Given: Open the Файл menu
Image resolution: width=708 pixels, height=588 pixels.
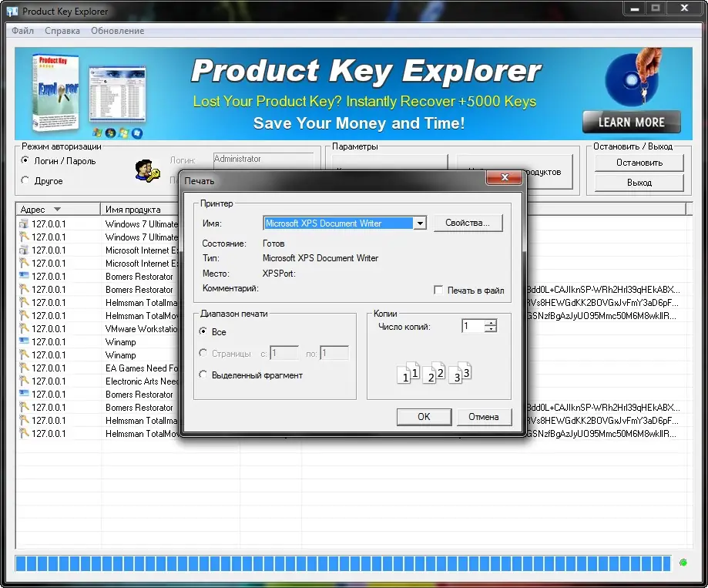Looking at the screenshot, I should click(x=22, y=31).
